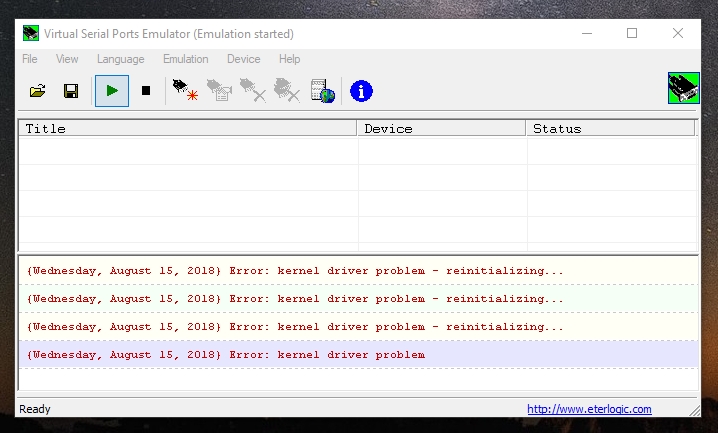
Task: Click the grayed device properties icon
Action: coord(219,90)
